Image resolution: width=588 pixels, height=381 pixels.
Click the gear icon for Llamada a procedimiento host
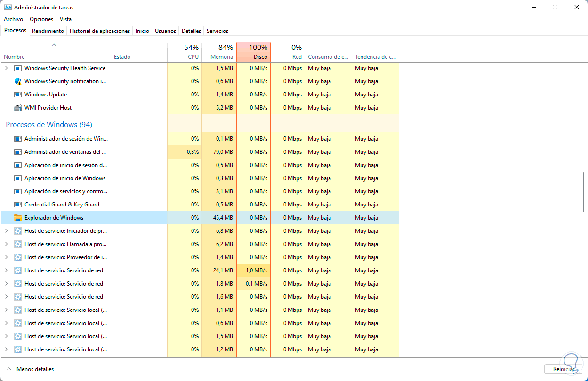coord(18,244)
